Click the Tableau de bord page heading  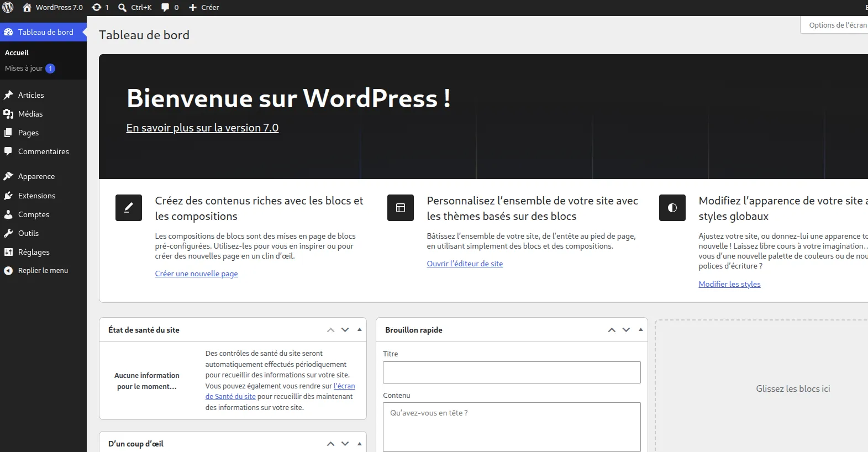point(144,35)
